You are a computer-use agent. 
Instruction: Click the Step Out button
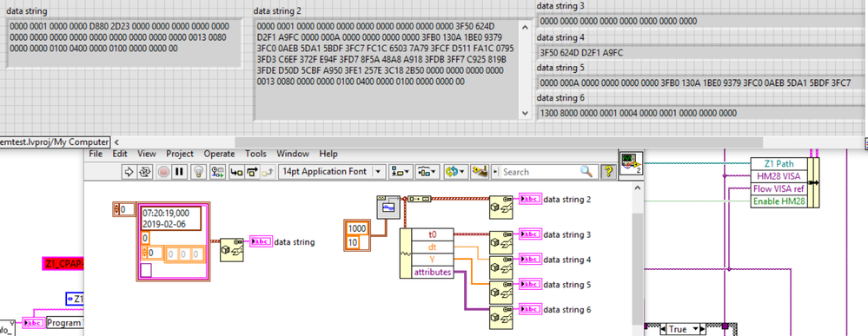point(268,172)
